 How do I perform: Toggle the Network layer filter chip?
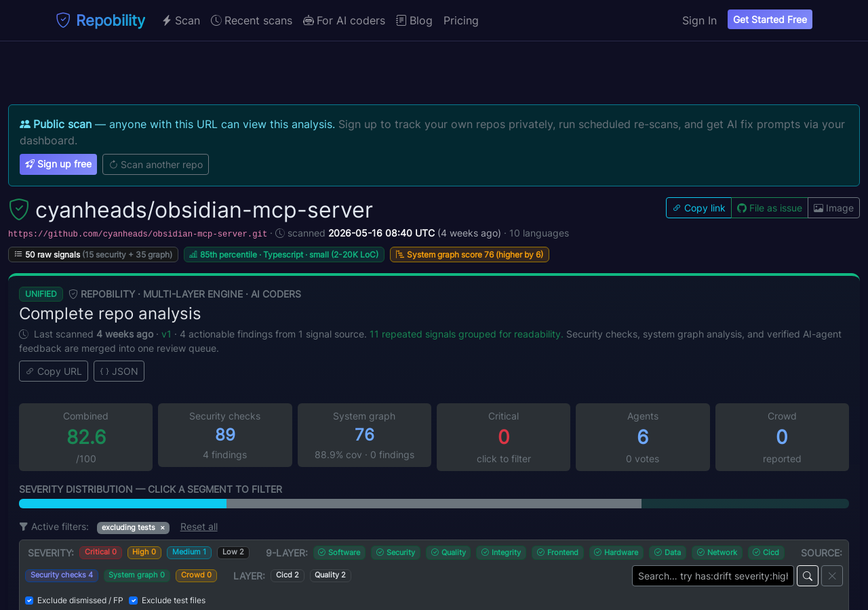click(717, 552)
